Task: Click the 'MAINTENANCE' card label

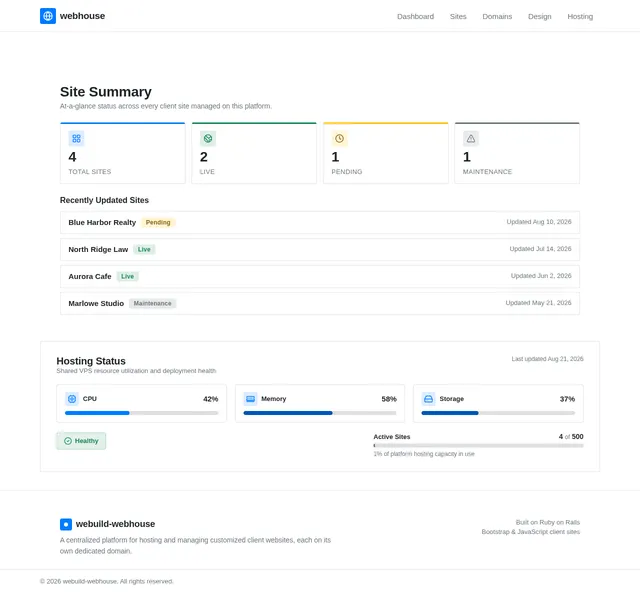Action: tap(487, 172)
